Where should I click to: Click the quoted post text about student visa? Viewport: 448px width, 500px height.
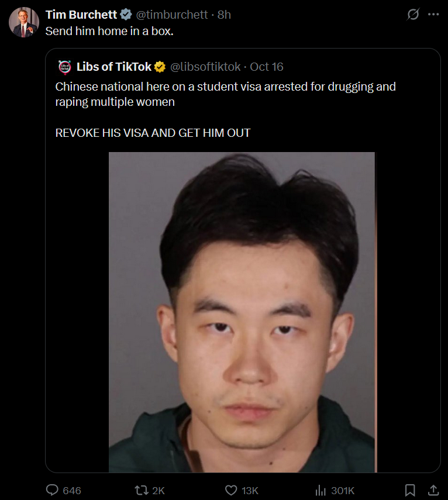(x=225, y=94)
